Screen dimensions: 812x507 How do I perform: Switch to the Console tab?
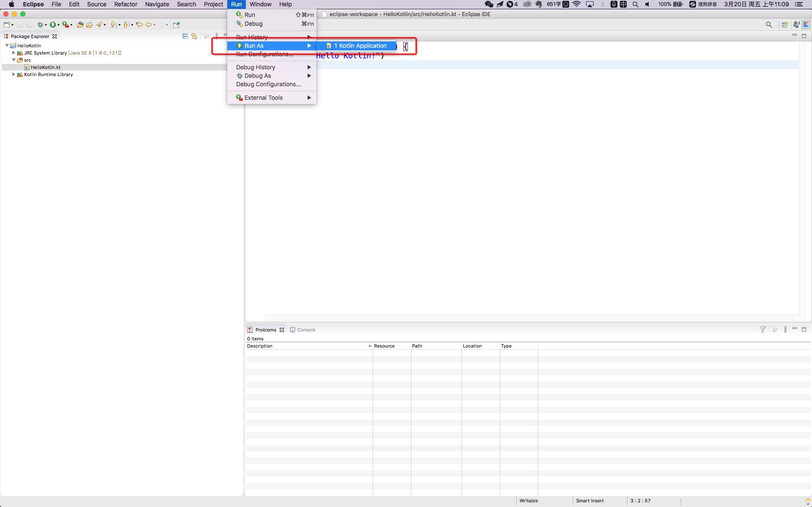pyautogui.click(x=303, y=330)
